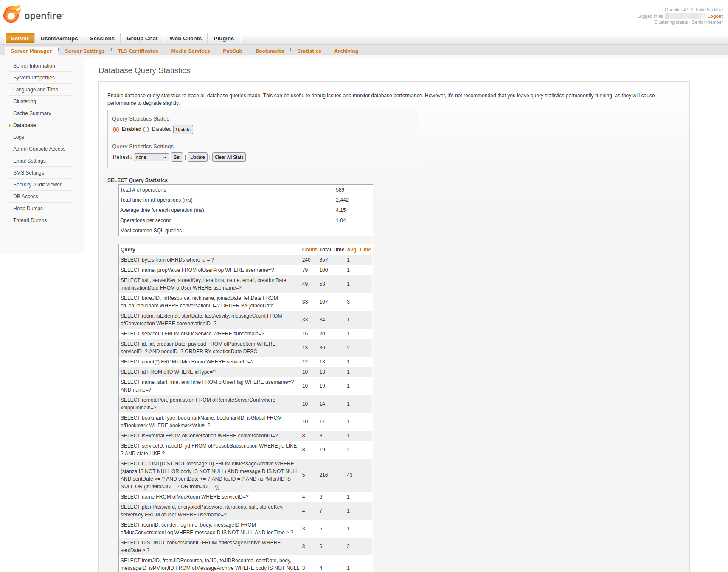Sort queries by Count column header
The width and height of the screenshot is (728, 572).
click(x=309, y=250)
